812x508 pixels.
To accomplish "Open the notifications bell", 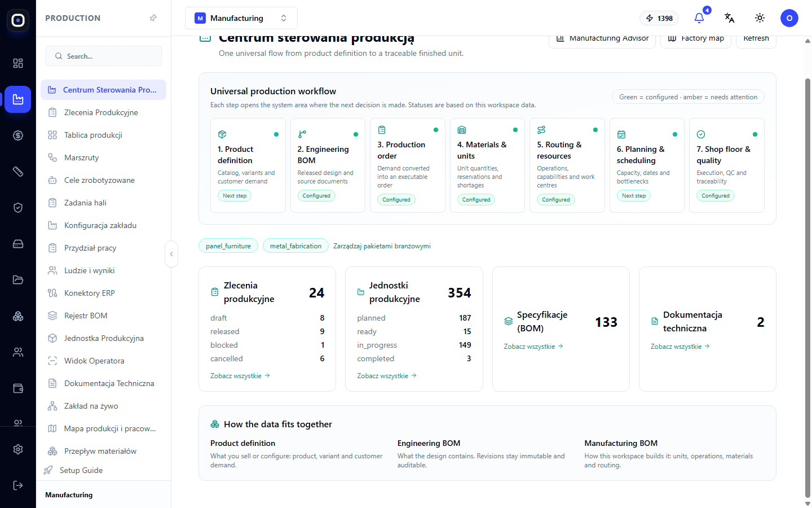I will pos(699,18).
